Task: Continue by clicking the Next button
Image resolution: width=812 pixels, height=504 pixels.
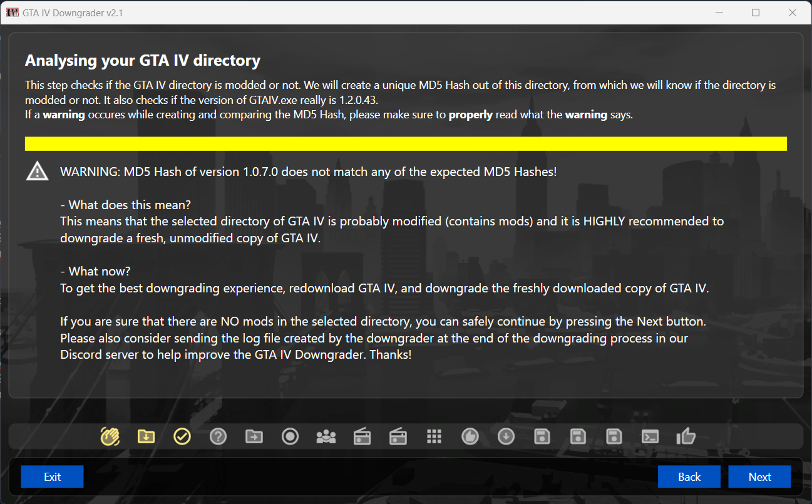Action: (760, 476)
